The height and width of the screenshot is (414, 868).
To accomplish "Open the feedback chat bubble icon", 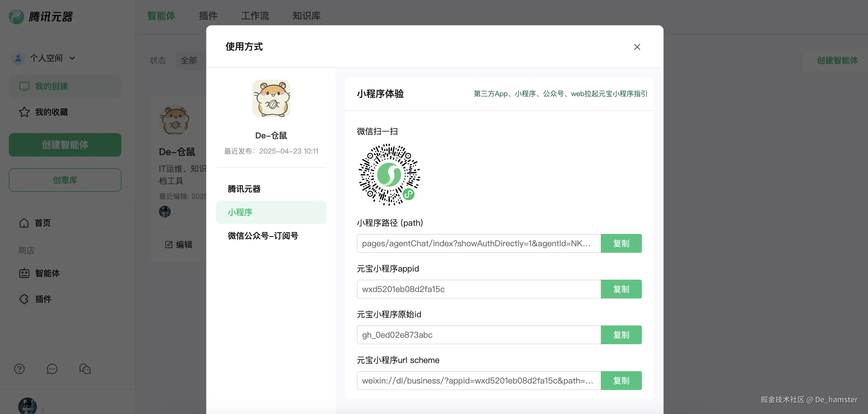I will tap(52, 369).
